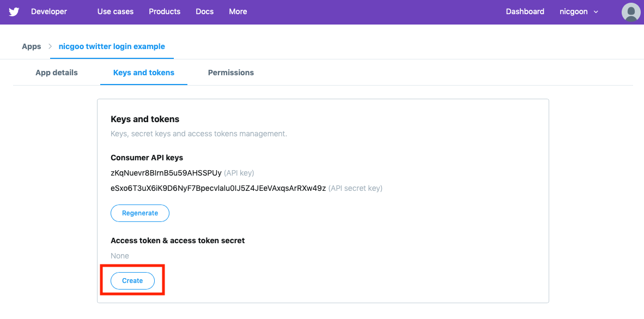644x319 pixels.
Task: Select the API key value zKqNuevr8BIrnB5u59AHSSPUy
Action: (166, 173)
